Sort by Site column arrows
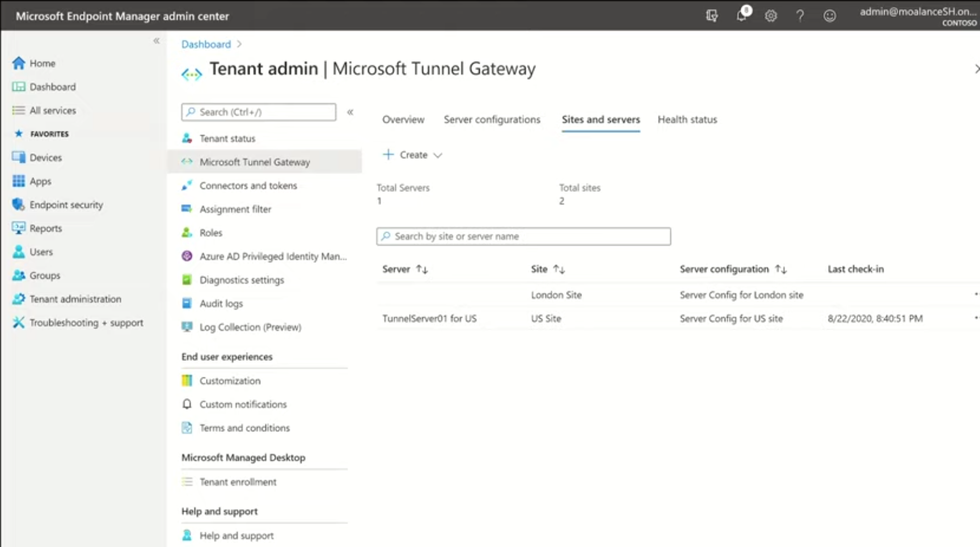The width and height of the screenshot is (980, 547). coord(559,269)
